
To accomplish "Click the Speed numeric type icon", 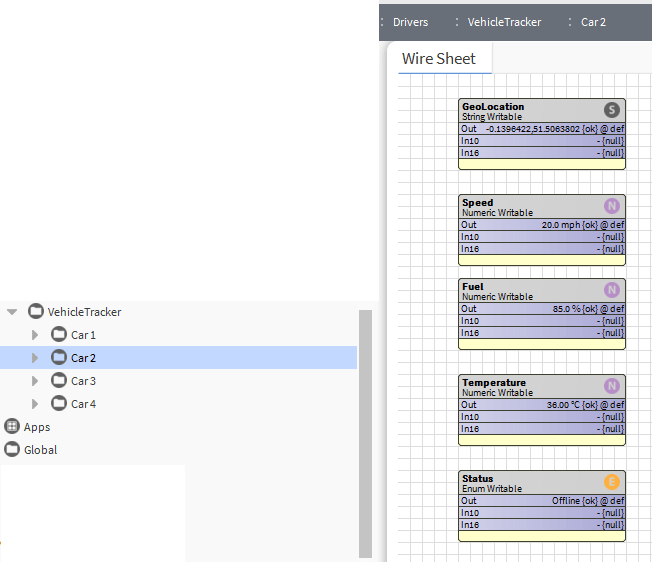I will pos(612,206).
